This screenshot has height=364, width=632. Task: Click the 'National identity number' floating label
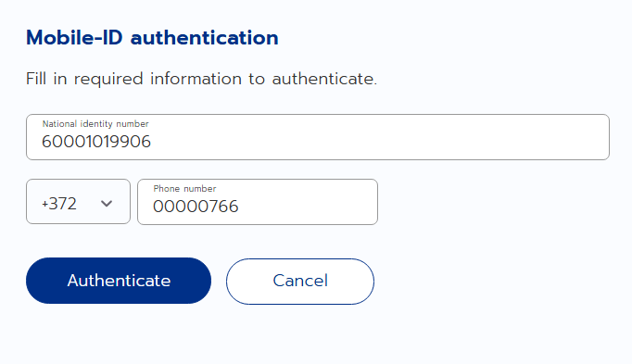tap(95, 124)
